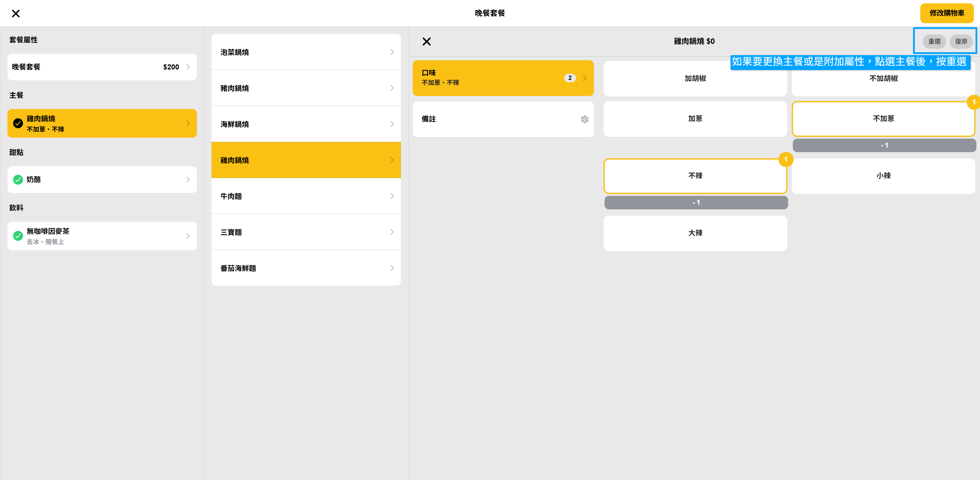Click the 修改購物車 button
This screenshot has width=980, height=480.
point(947,13)
